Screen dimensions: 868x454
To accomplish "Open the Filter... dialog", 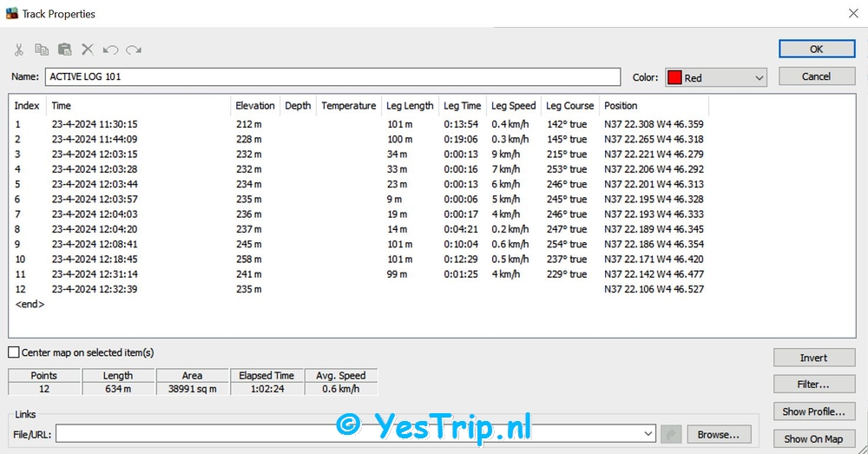I will click(813, 385).
